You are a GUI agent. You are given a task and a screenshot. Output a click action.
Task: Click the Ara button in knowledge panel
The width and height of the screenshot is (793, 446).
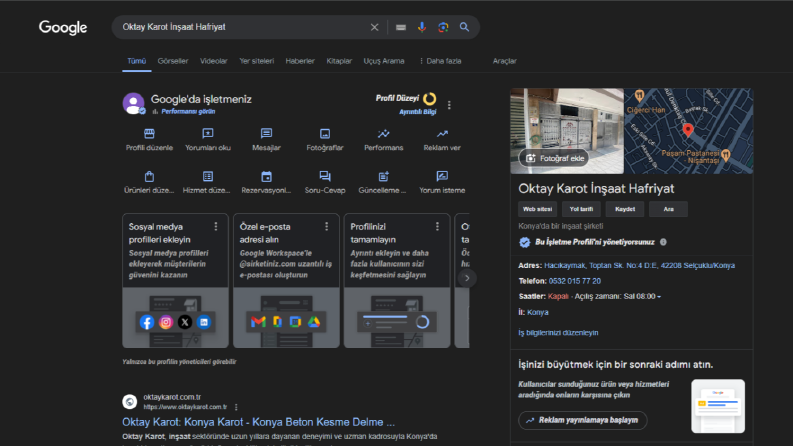[669, 209]
